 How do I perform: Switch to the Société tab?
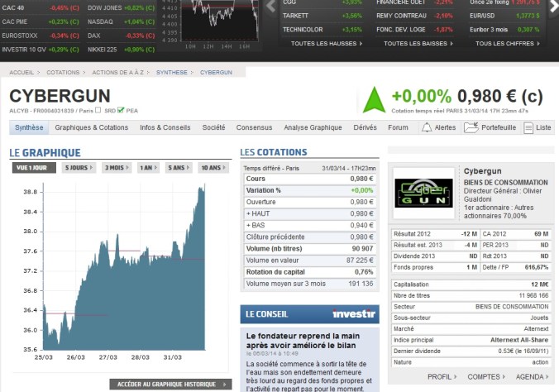[213, 127]
